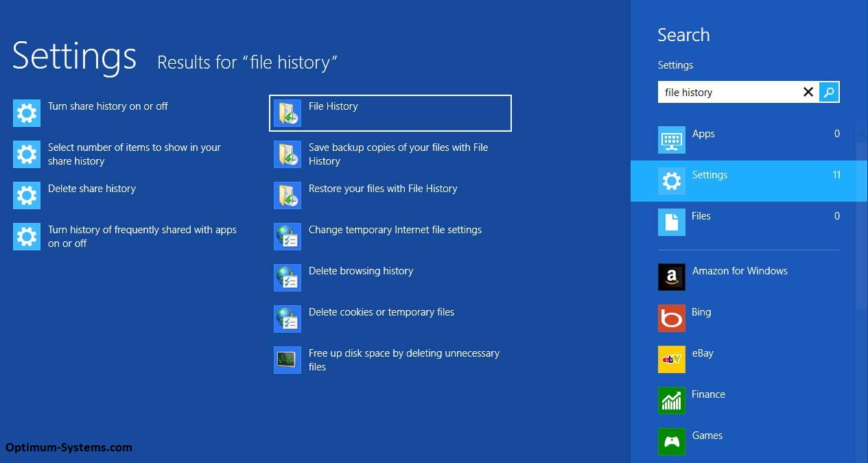
Task: Click inside the file history search field
Action: pos(727,91)
